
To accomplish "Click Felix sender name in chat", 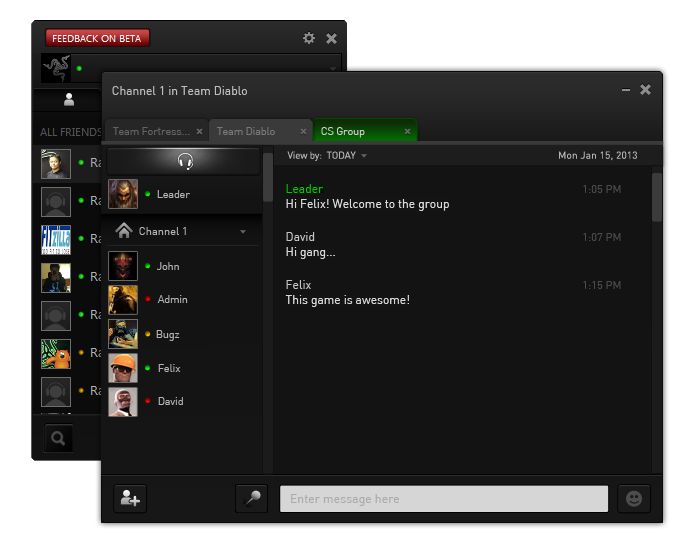I will click(x=298, y=285).
